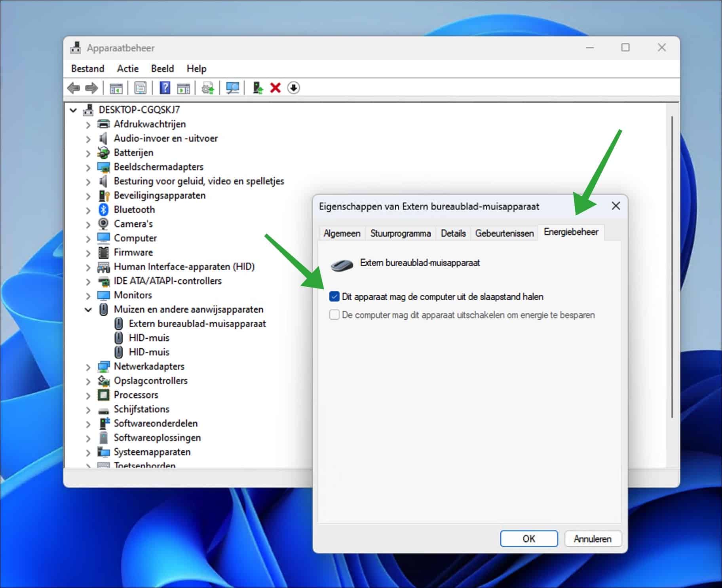722x588 pixels.
Task: Click the Forward navigation arrow
Action: [x=91, y=88]
